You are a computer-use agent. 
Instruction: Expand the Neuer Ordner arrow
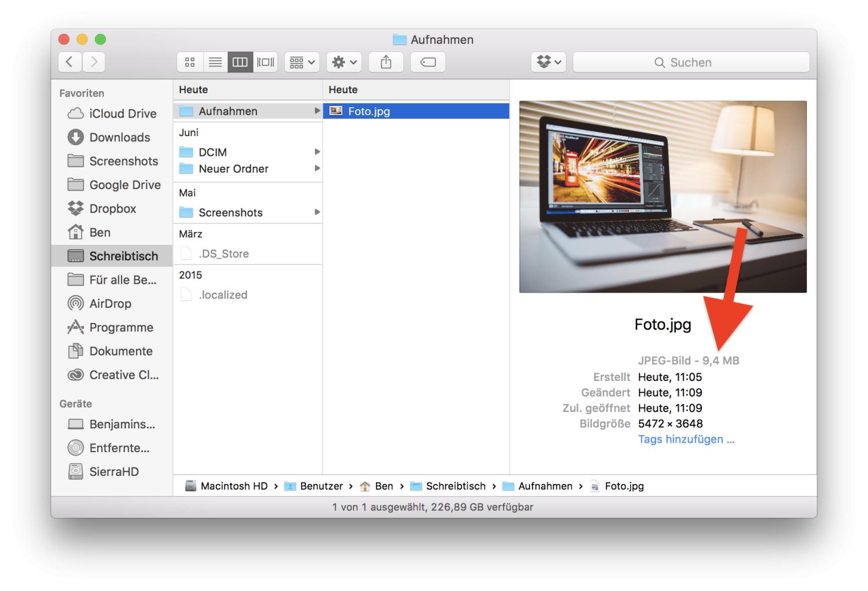pyautogui.click(x=317, y=168)
